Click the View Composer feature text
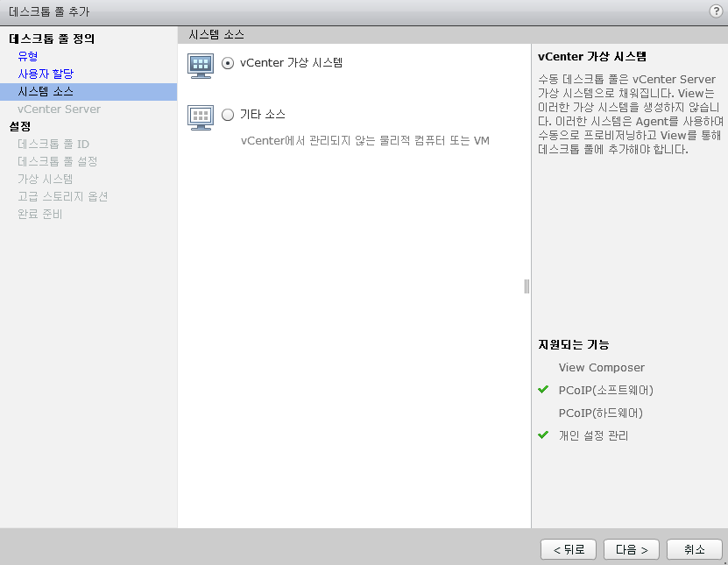The height and width of the screenshot is (565, 728). (x=601, y=367)
